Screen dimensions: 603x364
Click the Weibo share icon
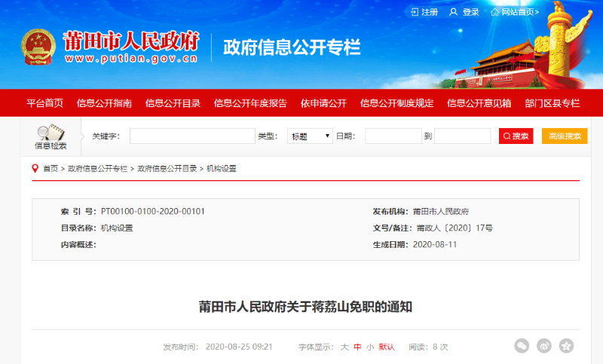point(543,346)
